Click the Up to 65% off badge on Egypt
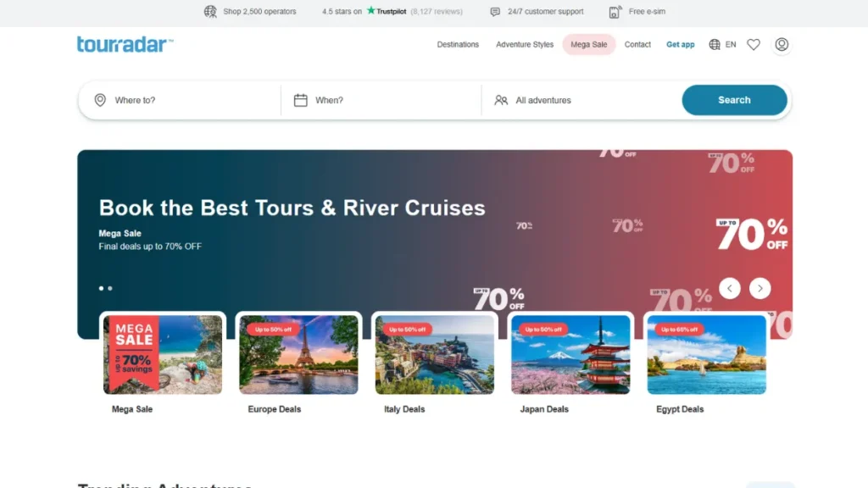Image resolution: width=868 pixels, height=488 pixels. point(679,330)
